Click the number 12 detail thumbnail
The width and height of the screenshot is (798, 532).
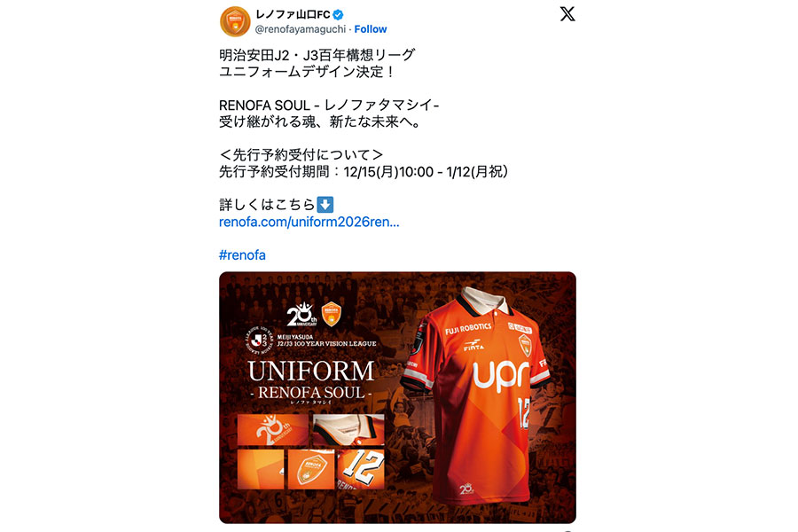362,469
